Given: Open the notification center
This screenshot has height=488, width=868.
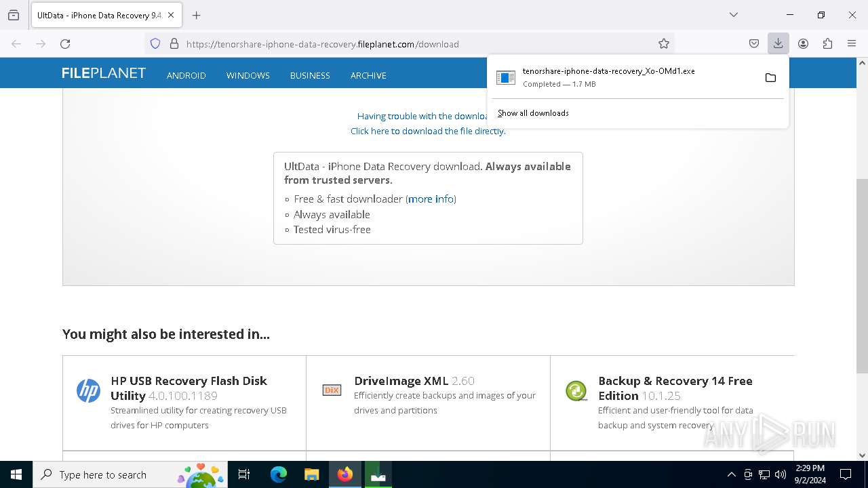Looking at the screenshot, I should pyautogui.click(x=846, y=474).
